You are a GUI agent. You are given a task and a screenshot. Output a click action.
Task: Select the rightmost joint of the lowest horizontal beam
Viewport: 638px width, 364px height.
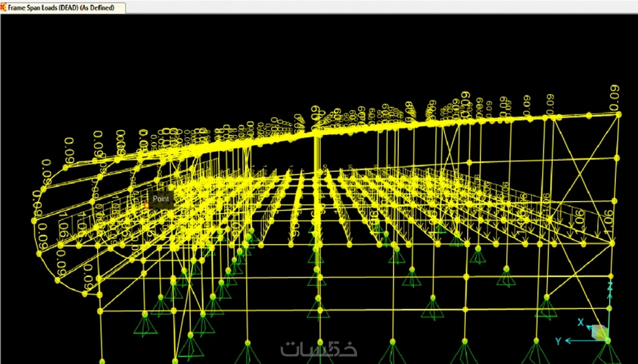pos(609,308)
